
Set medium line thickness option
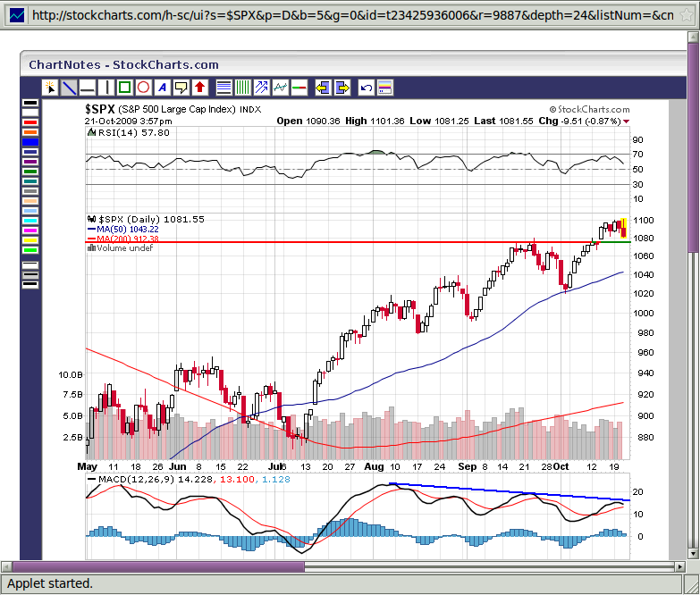pyautogui.click(x=30, y=275)
